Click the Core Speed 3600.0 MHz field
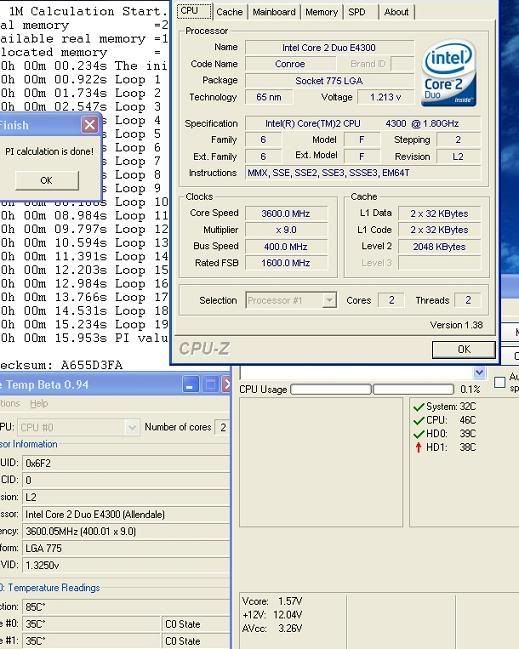519x649 pixels. 286,214
